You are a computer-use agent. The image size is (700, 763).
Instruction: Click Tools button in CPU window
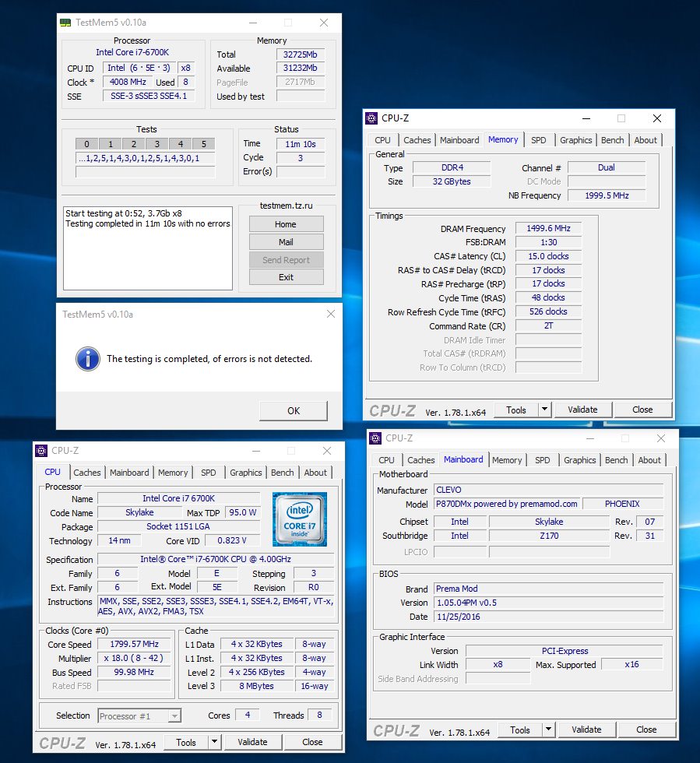tap(185, 742)
